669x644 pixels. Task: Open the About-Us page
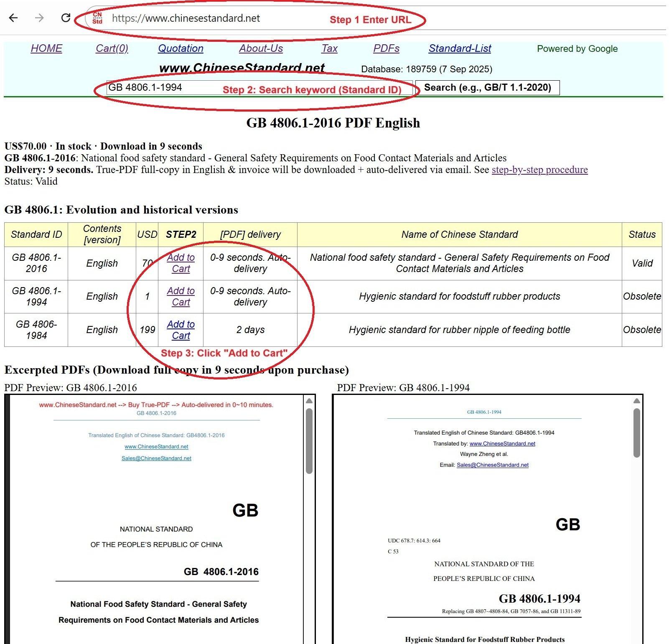tap(261, 48)
